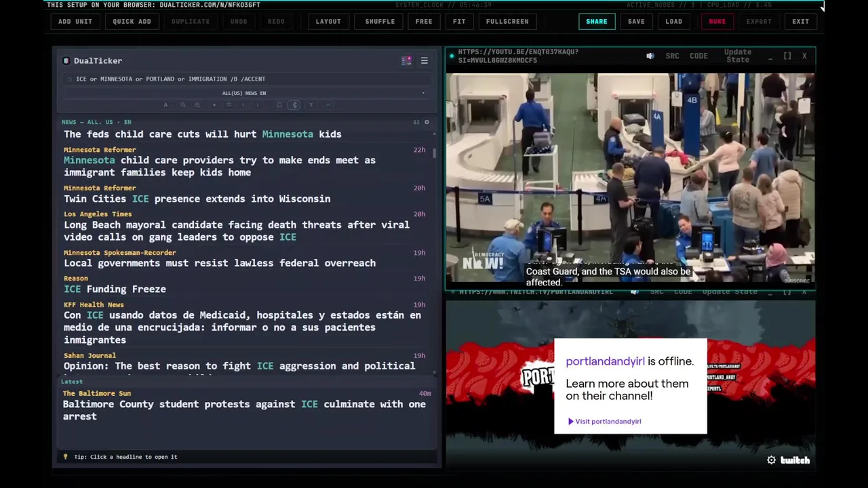This screenshot has height=488, width=868.
Task: Click the next headline arrow icon
Action: point(258,105)
